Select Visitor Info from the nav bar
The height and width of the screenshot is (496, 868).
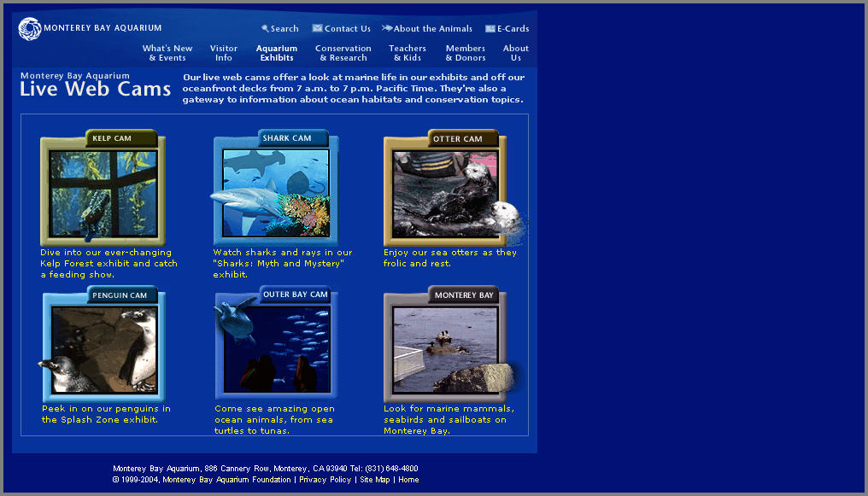tap(224, 52)
